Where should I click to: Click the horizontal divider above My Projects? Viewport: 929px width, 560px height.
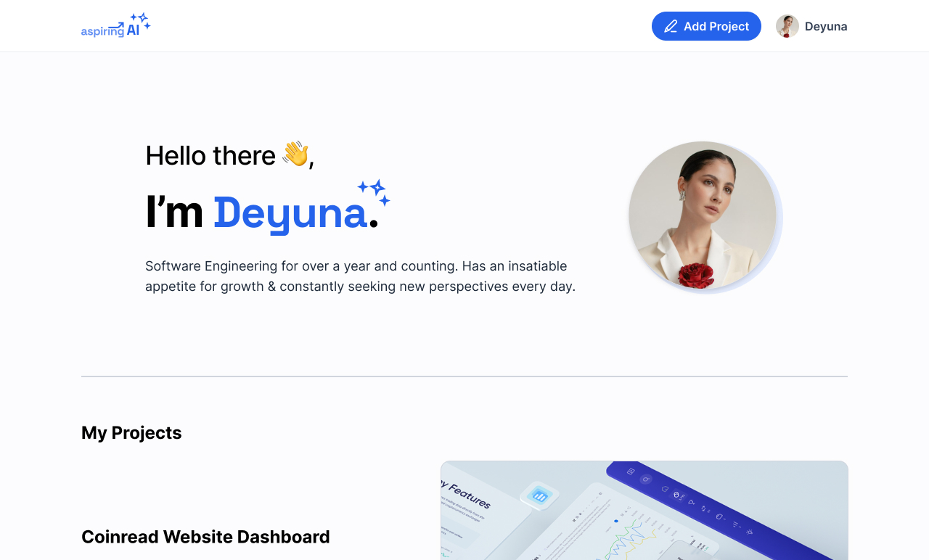click(464, 376)
